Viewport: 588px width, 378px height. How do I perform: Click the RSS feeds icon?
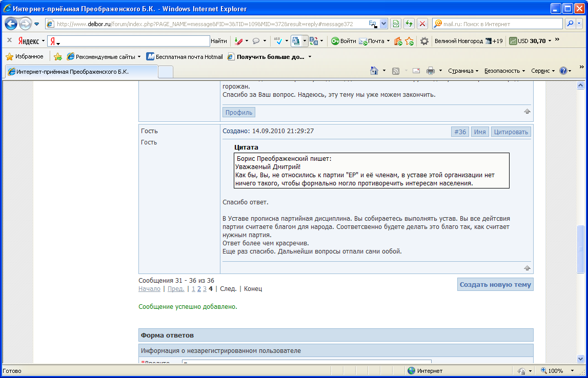click(x=396, y=71)
